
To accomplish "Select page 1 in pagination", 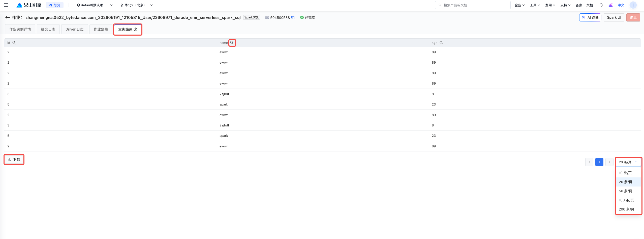I will coord(599,162).
